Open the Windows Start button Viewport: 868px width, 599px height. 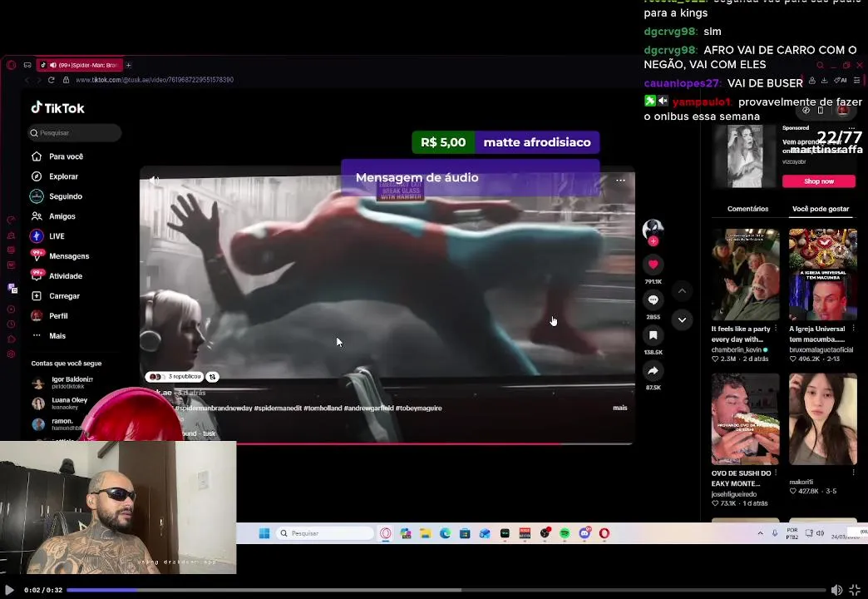point(264,533)
